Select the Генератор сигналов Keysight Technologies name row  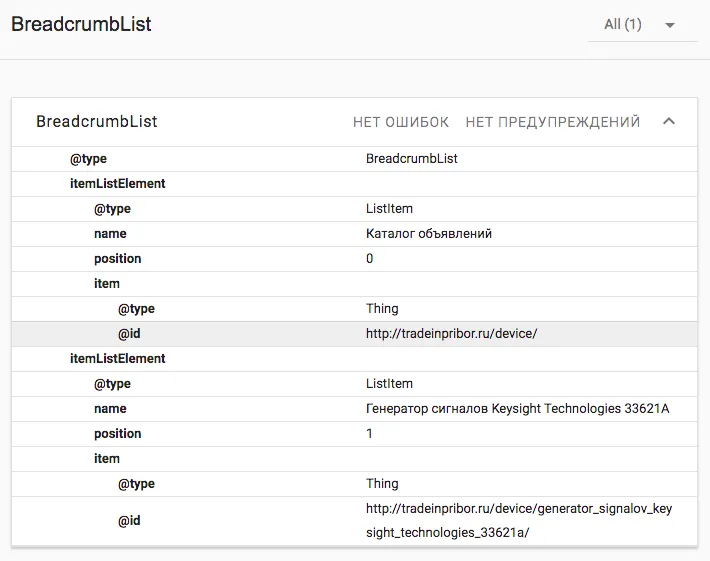click(x=354, y=409)
